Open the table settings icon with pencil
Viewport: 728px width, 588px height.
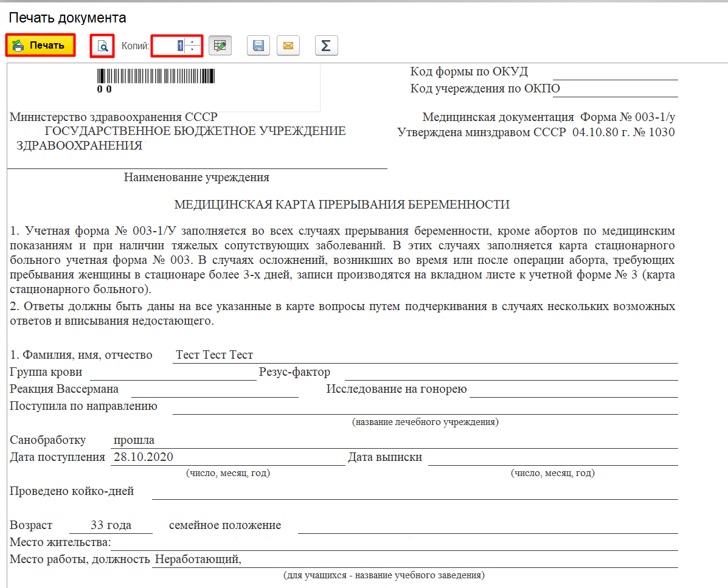pyautogui.click(x=220, y=45)
